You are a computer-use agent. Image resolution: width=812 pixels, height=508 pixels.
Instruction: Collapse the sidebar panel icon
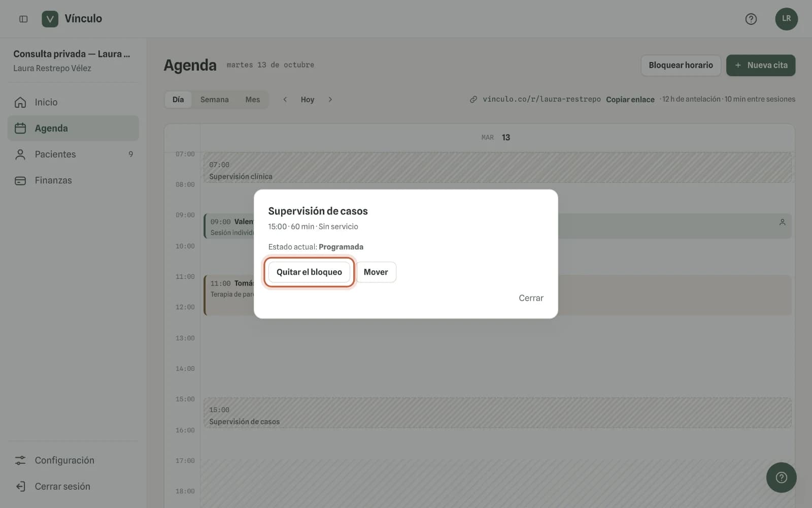[23, 19]
